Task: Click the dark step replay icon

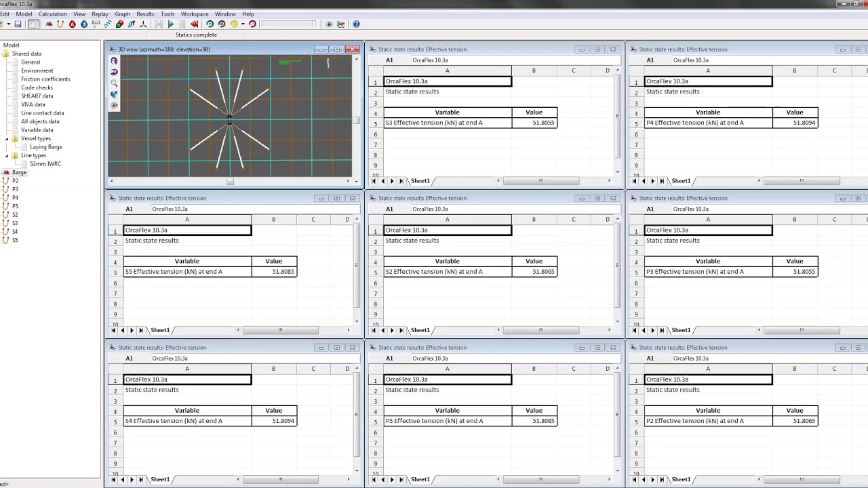Action: click(x=222, y=24)
